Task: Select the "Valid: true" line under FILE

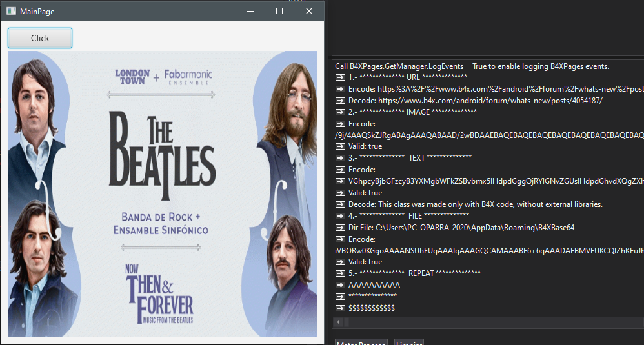Action: click(365, 262)
